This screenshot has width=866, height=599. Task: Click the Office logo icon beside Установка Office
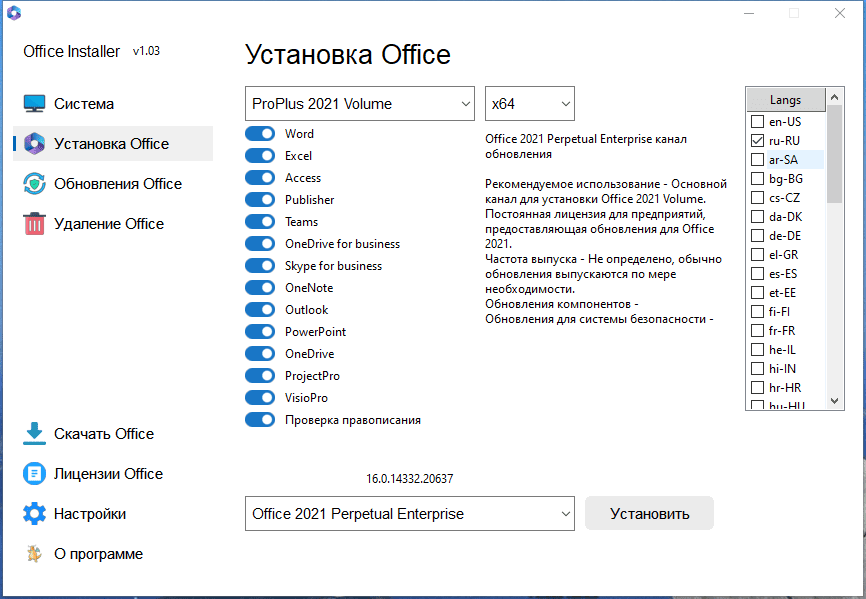pos(34,144)
